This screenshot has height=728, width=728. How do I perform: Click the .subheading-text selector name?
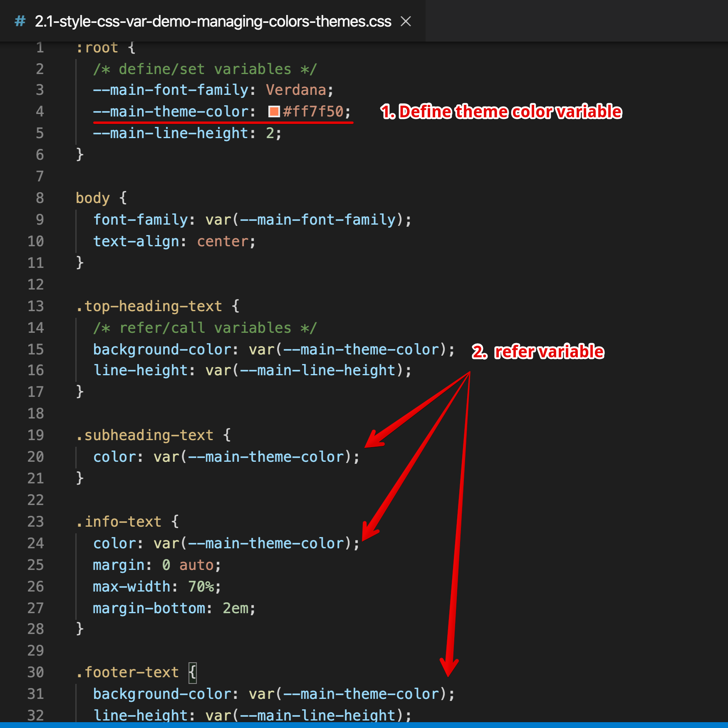(x=145, y=435)
